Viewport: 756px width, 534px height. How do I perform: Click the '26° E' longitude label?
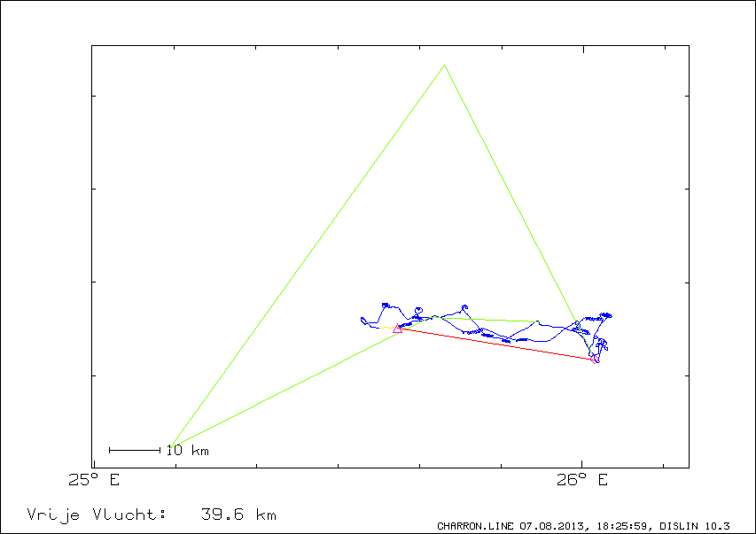click(x=582, y=480)
